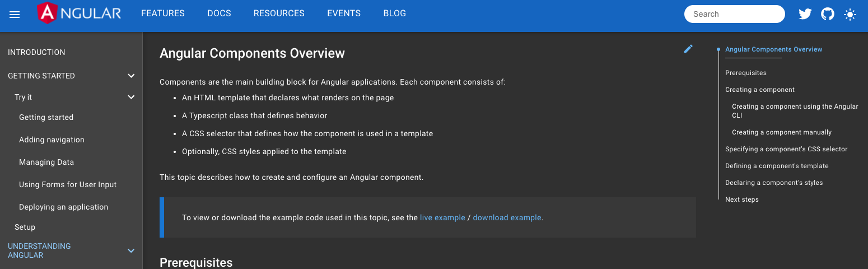Screen dimensions: 868x269
Task: Select Introduction in the sidebar
Action: pos(36,52)
